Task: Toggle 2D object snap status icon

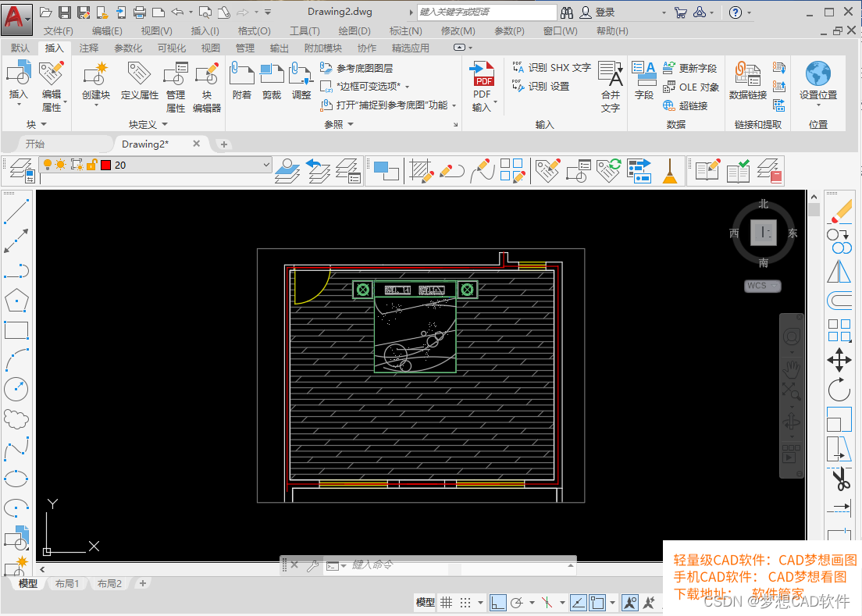Action: coord(597,603)
